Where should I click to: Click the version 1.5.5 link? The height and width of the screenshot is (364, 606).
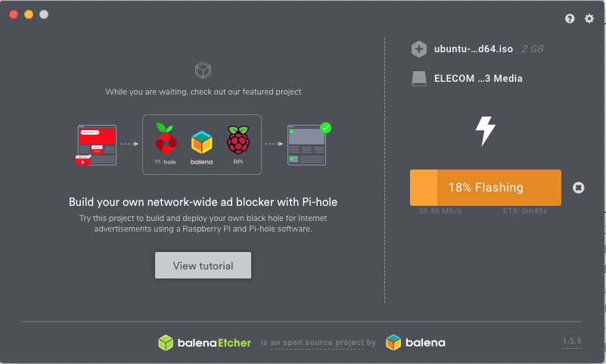click(572, 341)
